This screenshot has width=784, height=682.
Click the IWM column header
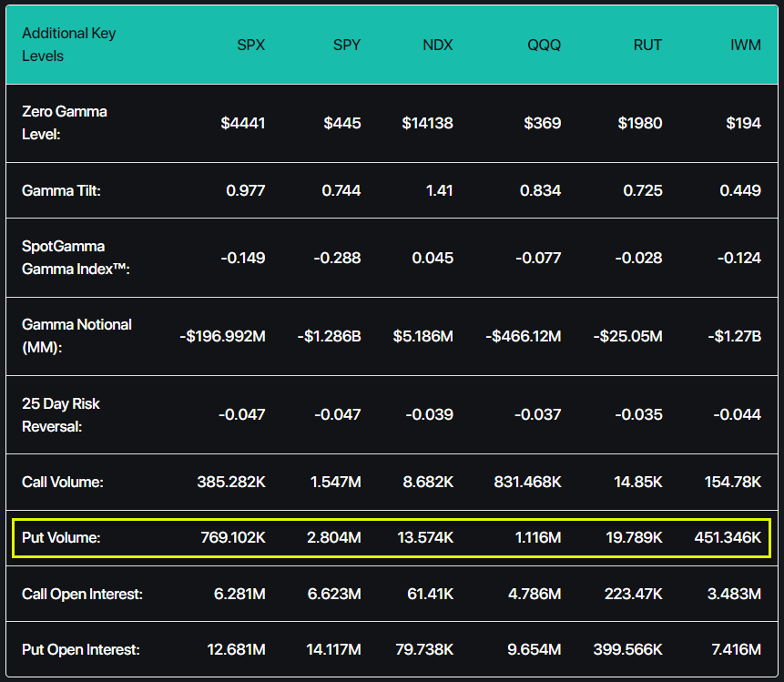tap(746, 45)
